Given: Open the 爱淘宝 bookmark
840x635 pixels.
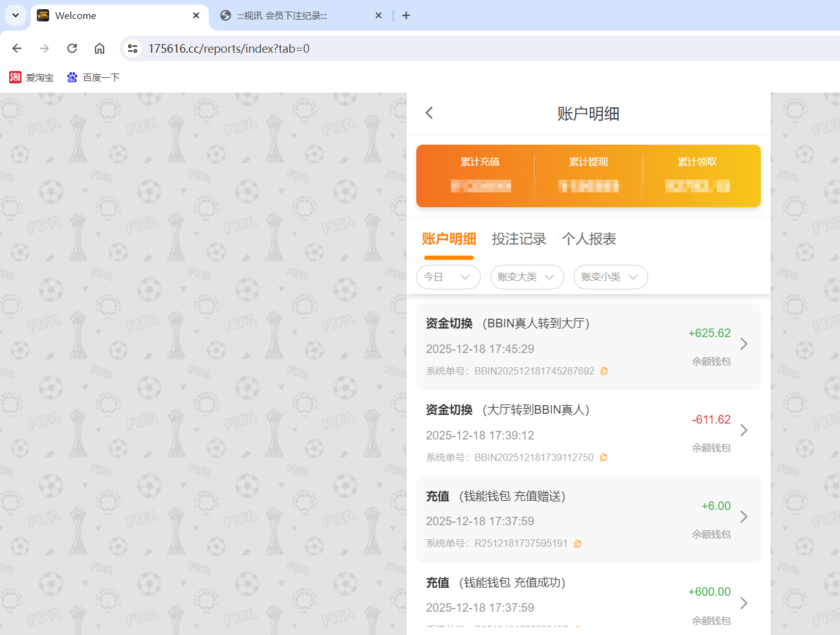Looking at the screenshot, I should [31, 77].
